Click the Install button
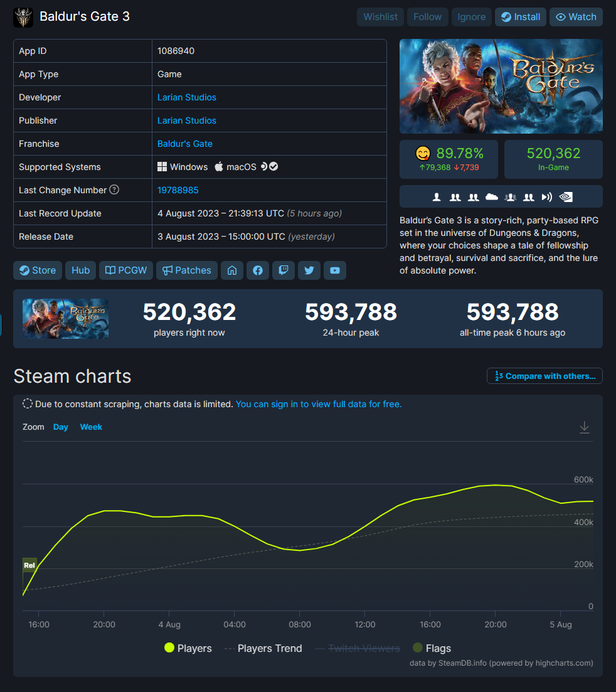Image resolution: width=616 pixels, height=692 pixels. point(521,17)
